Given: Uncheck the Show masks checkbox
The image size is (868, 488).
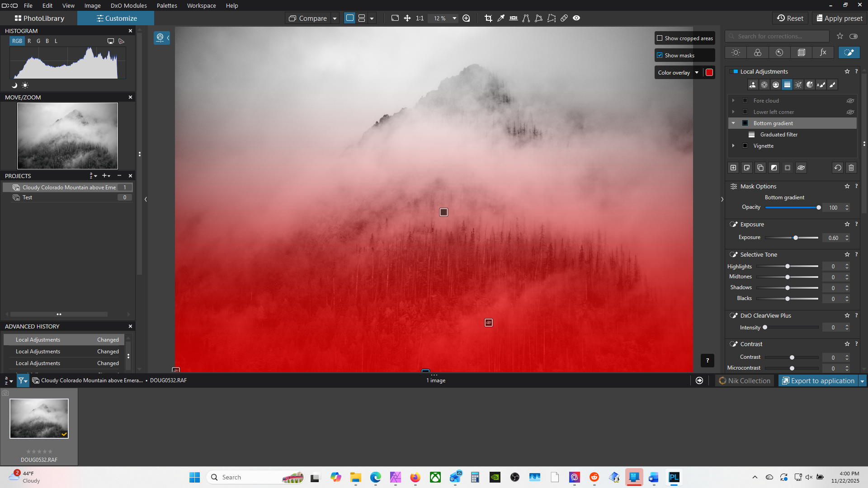Looking at the screenshot, I should coord(660,56).
